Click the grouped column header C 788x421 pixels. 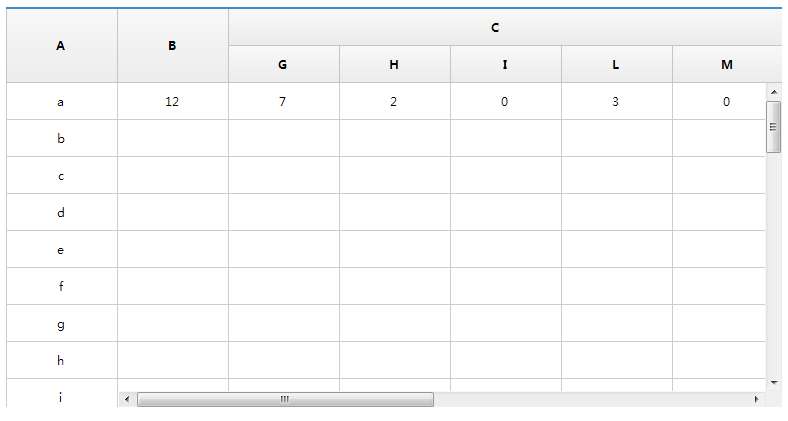tap(495, 28)
